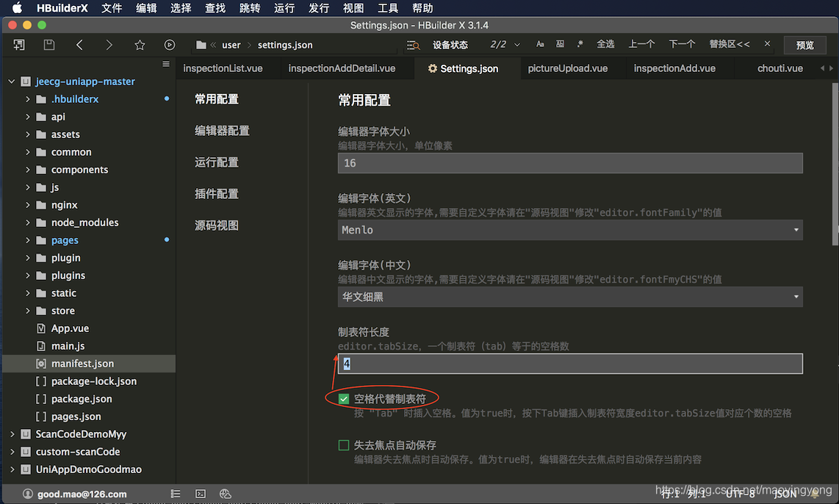Expand the pages folder
This screenshot has width=839, height=504.
pos(28,240)
